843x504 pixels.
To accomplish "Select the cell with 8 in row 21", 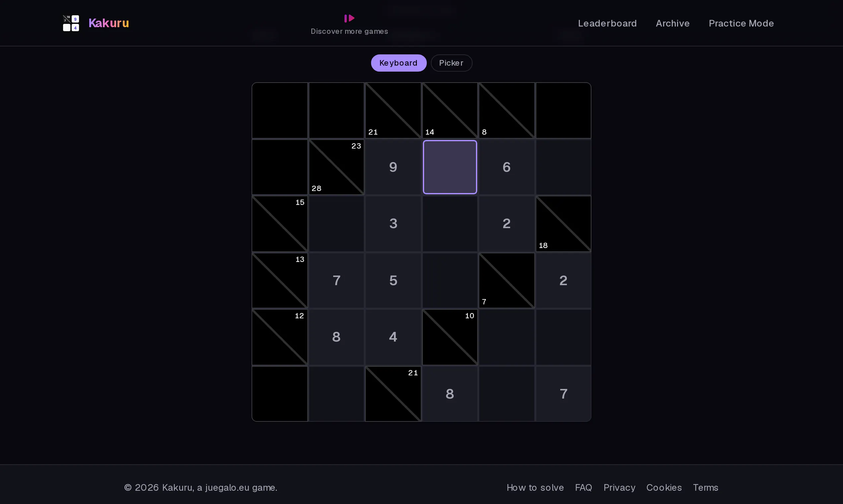I will point(450,394).
